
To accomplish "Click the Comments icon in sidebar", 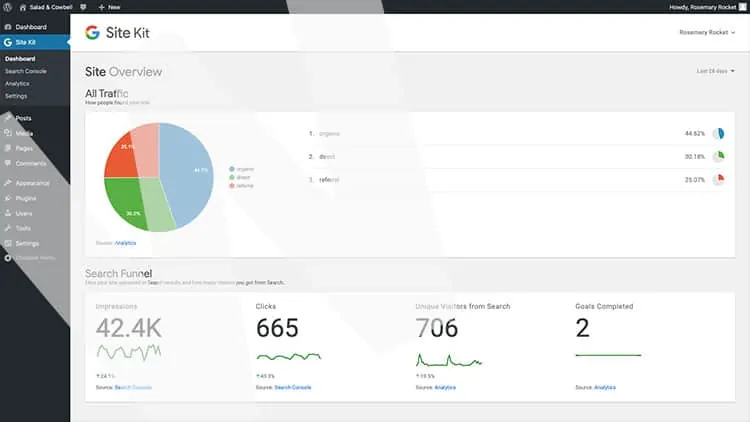I will tap(8, 163).
